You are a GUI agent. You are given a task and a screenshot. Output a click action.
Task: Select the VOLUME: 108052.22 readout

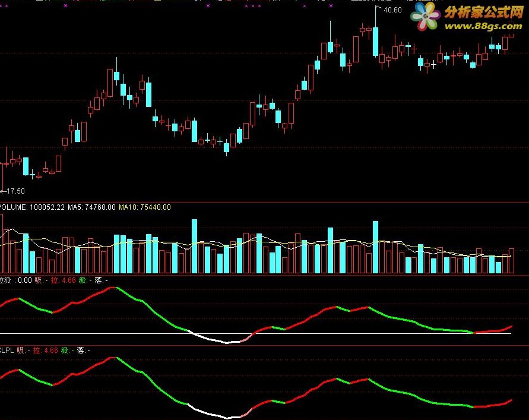(x=32, y=207)
